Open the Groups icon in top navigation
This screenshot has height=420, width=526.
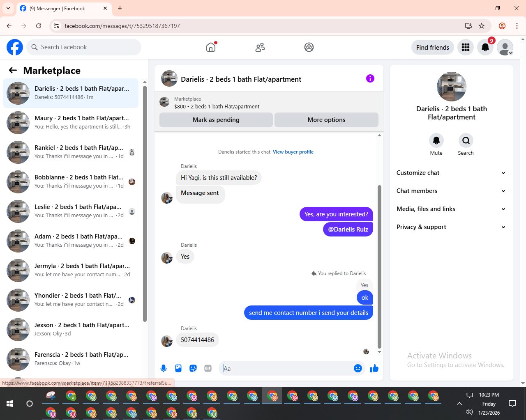(x=309, y=47)
